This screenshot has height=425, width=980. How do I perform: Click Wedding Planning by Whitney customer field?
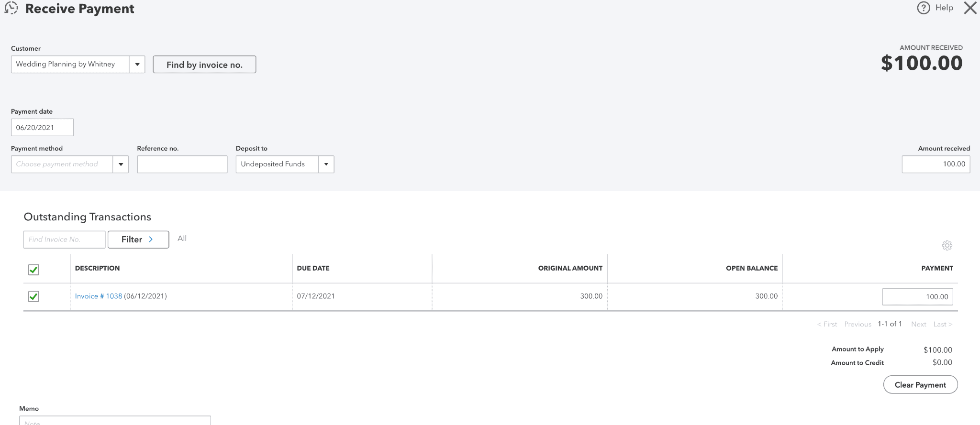tap(70, 65)
